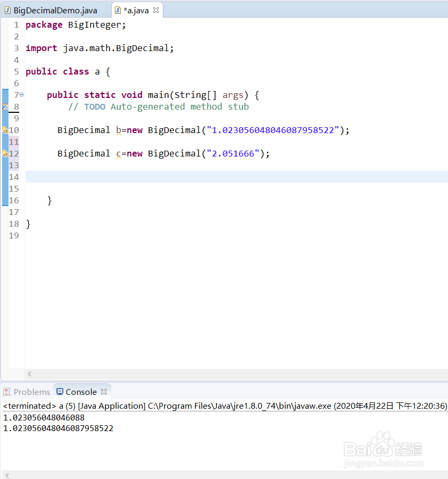Click underlined variable c on line 12
448x479 pixels.
click(x=119, y=154)
